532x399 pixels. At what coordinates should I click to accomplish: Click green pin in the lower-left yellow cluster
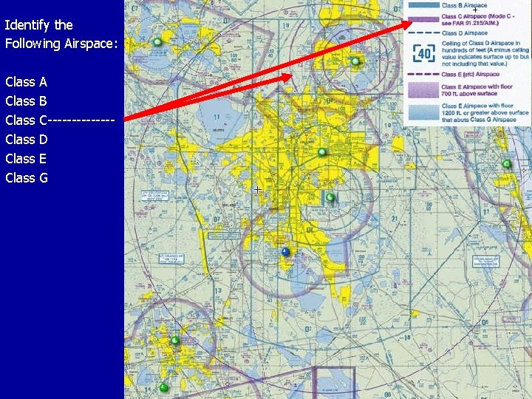tap(175, 340)
